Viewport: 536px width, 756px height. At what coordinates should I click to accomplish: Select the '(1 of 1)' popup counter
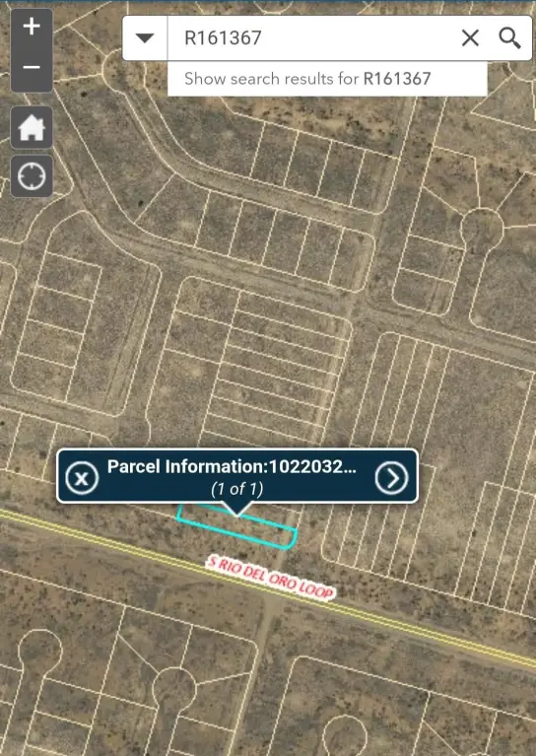click(x=237, y=489)
